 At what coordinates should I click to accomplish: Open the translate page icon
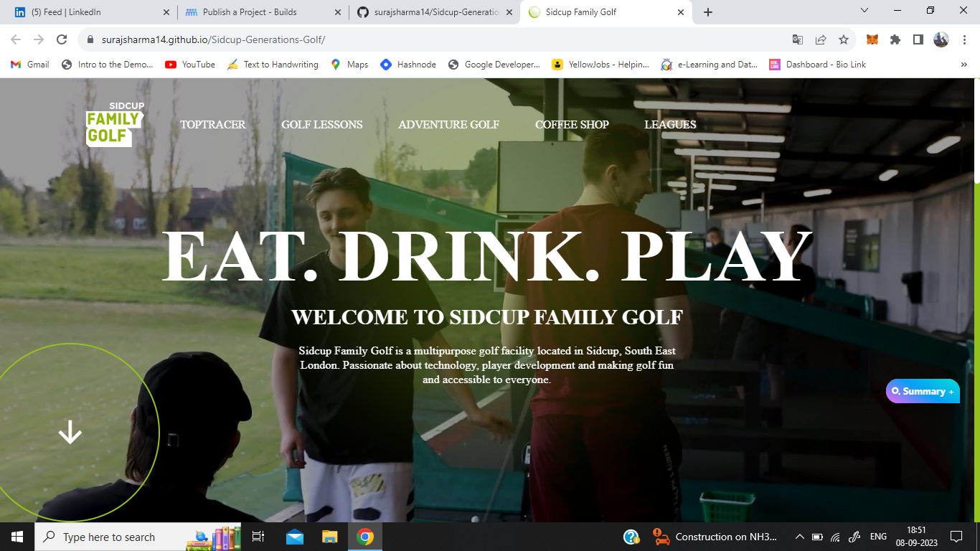point(798,39)
